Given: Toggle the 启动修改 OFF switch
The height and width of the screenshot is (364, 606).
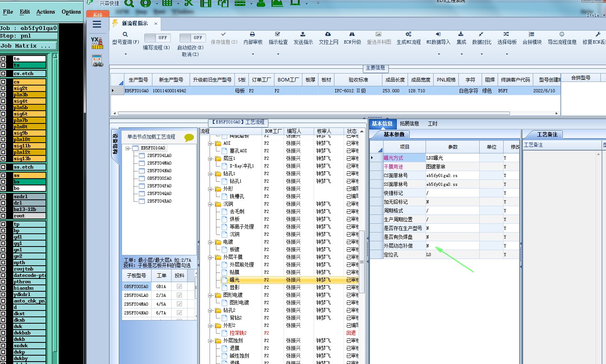Looking at the screenshot, I should 192,38.
